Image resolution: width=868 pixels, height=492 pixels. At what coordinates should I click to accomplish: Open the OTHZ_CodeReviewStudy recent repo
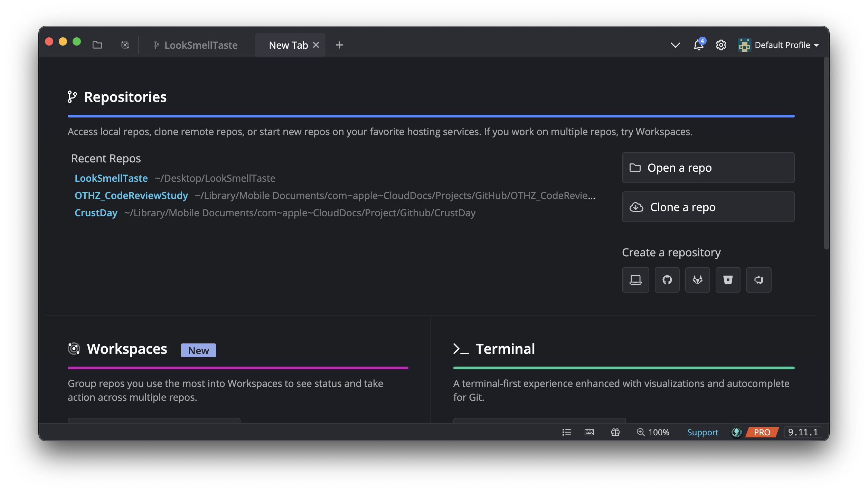point(131,196)
